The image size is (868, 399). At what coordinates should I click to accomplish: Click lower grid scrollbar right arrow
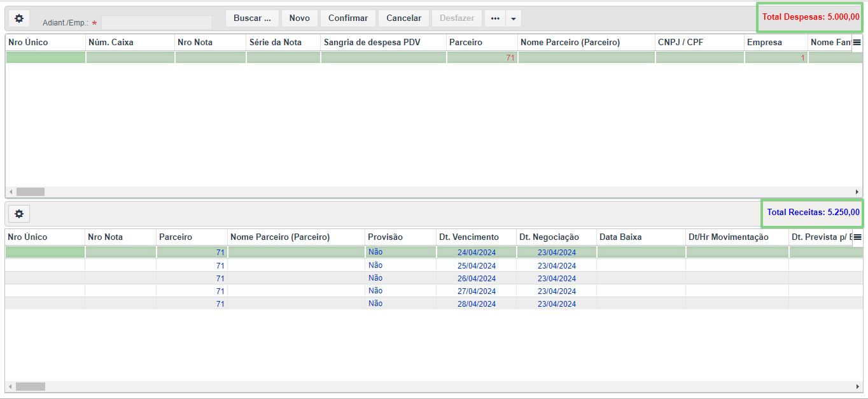[x=857, y=386]
